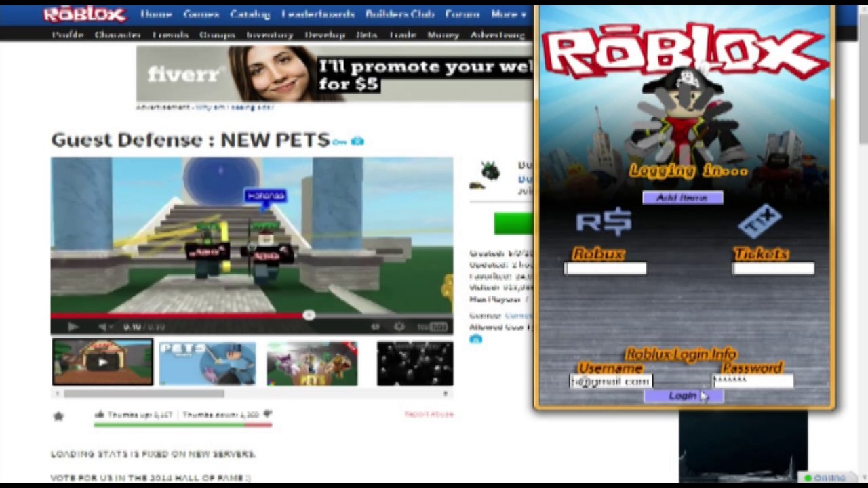Go to the Character sub-navigation link
Image resolution: width=868 pixels, height=488 pixels.
118,35
